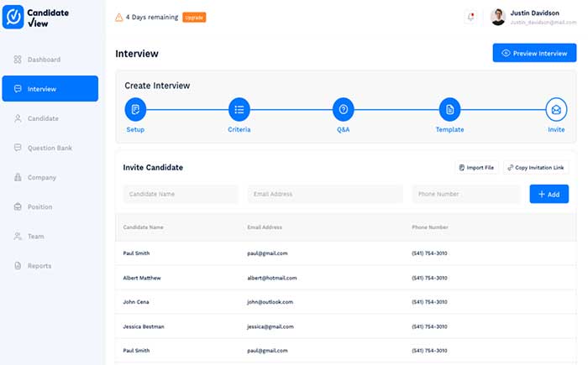Click Justin Davidson's profile avatar
Screen dimensions: 588x365
click(x=498, y=17)
